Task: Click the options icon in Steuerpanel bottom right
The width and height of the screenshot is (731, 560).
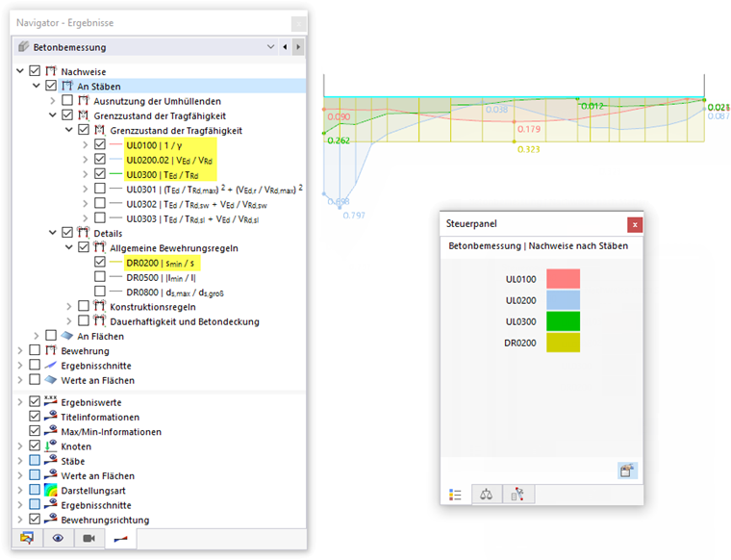Action: [627, 471]
